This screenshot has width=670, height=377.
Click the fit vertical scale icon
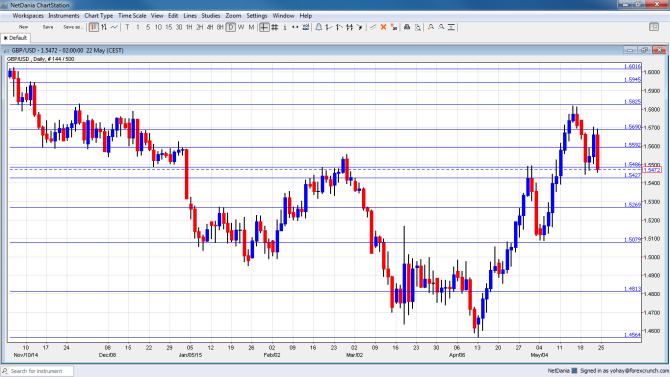[451, 27]
